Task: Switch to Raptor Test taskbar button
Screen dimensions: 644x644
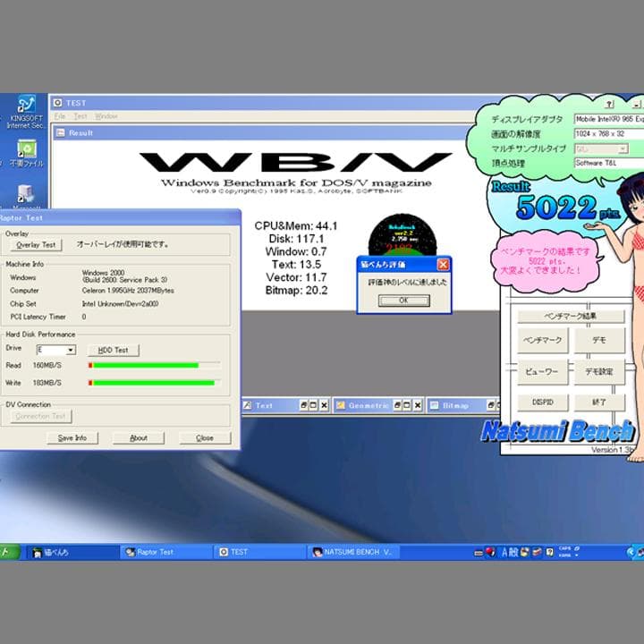Action: click(x=166, y=553)
